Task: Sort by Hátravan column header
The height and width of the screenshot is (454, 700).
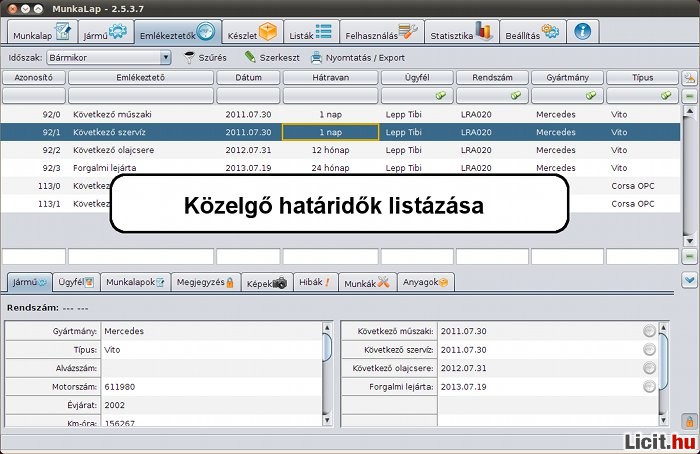Action: tap(330, 78)
